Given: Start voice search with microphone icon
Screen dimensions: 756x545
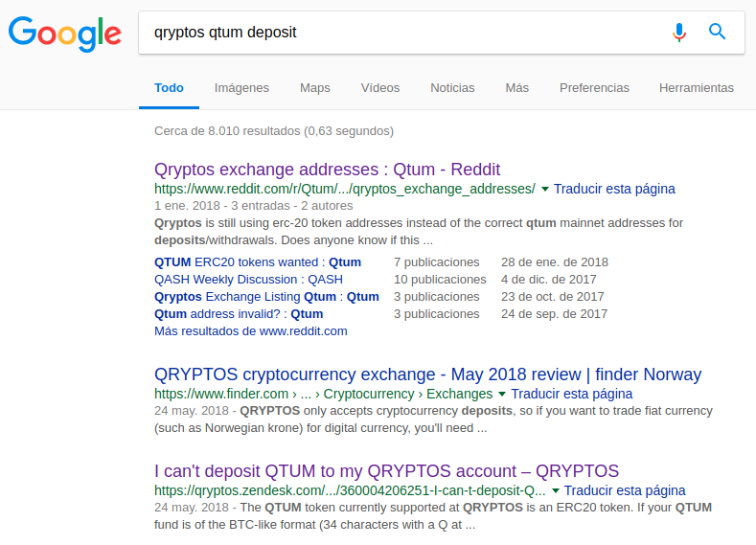Looking at the screenshot, I should pos(679,33).
